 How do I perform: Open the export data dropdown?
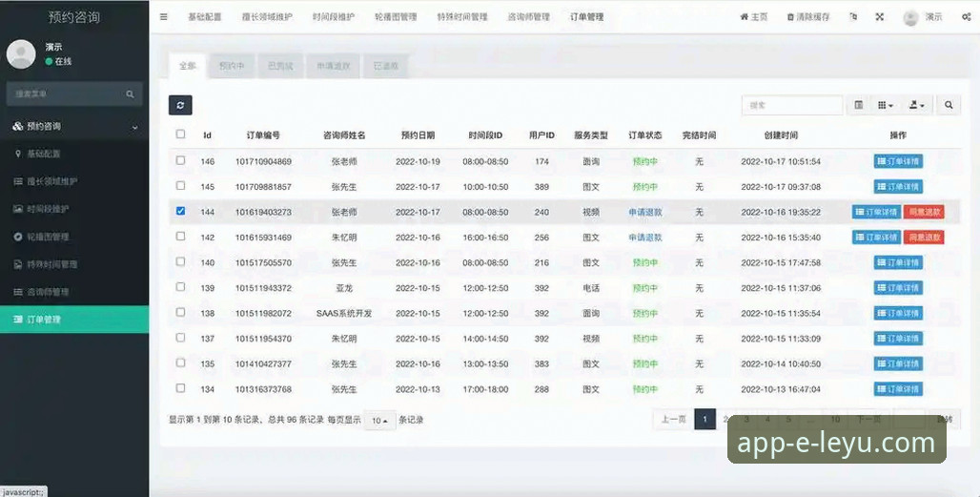tap(916, 105)
